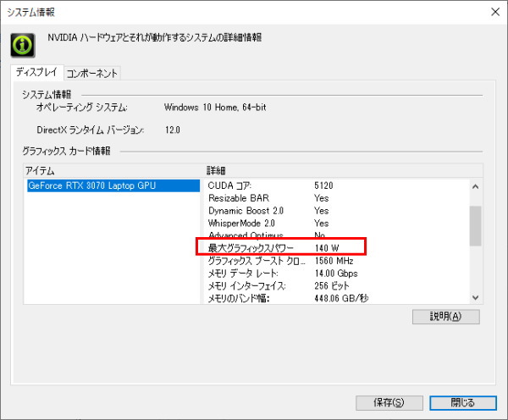Select the メモリ データ レート row
Image resolution: width=508 pixels, height=420 pixels.
coord(337,274)
